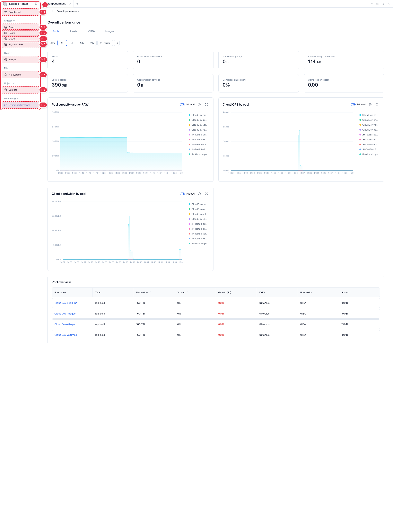Expand Pool capacity usage chart to fullscreen
Screen dimensions: 393x532
206,105
